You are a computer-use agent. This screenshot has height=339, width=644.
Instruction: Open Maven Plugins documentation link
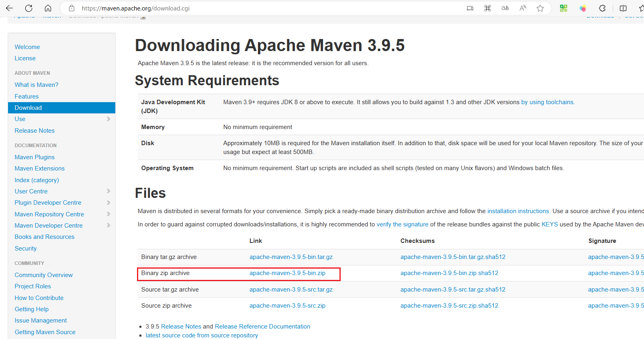click(x=35, y=157)
